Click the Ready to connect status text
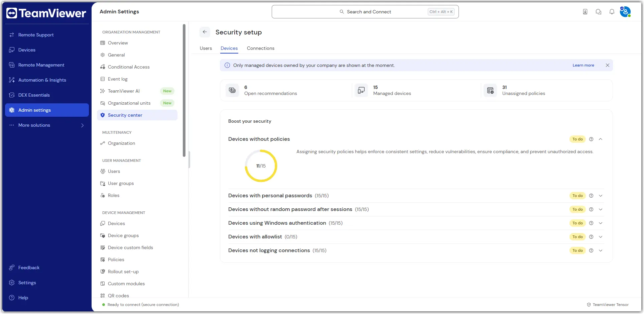The width and height of the screenshot is (644, 314). [143, 305]
